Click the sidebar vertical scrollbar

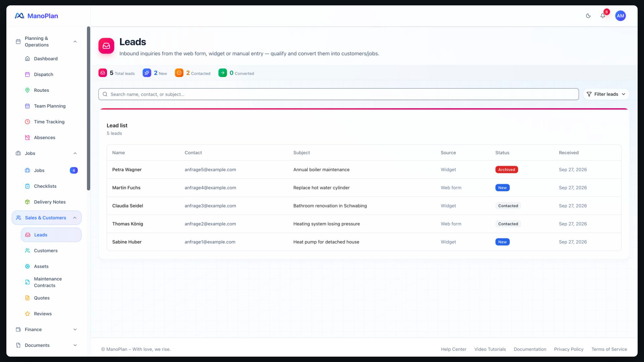[89, 108]
